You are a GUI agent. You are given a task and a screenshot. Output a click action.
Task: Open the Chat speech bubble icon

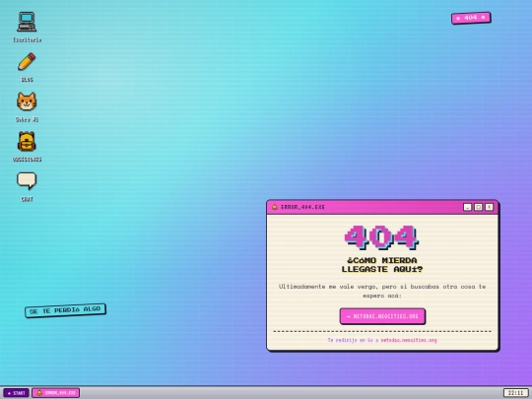click(x=27, y=186)
